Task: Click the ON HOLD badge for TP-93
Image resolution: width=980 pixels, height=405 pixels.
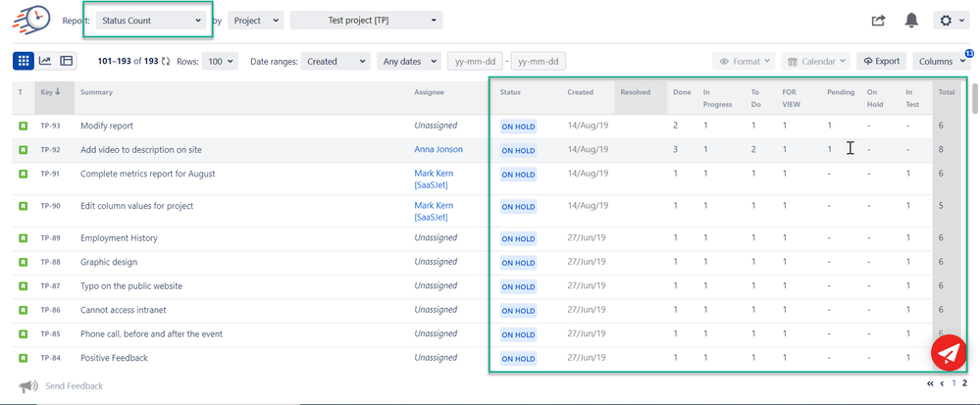Action: click(x=518, y=127)
